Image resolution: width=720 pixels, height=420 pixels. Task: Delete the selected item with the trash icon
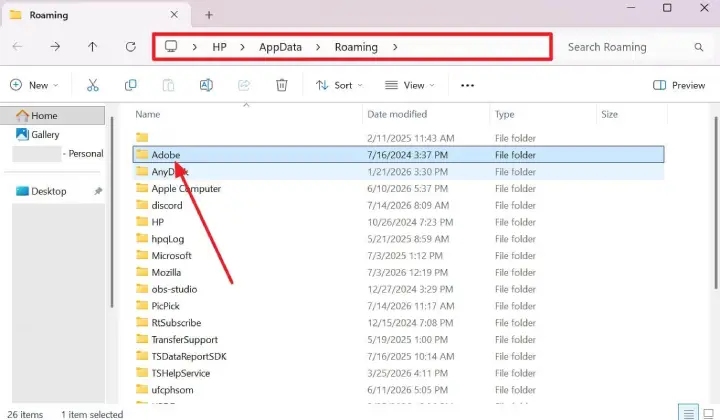281,85
